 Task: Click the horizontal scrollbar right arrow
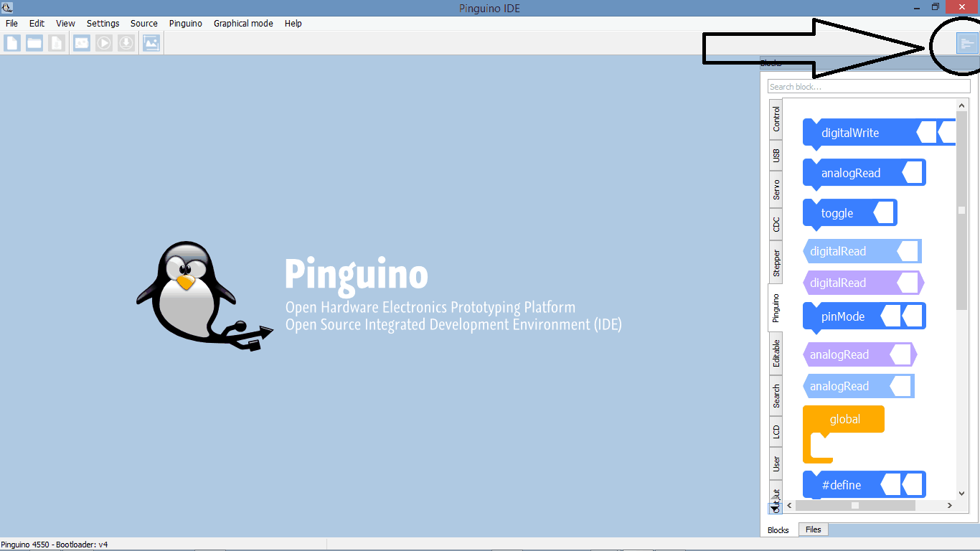click(949, 506)
